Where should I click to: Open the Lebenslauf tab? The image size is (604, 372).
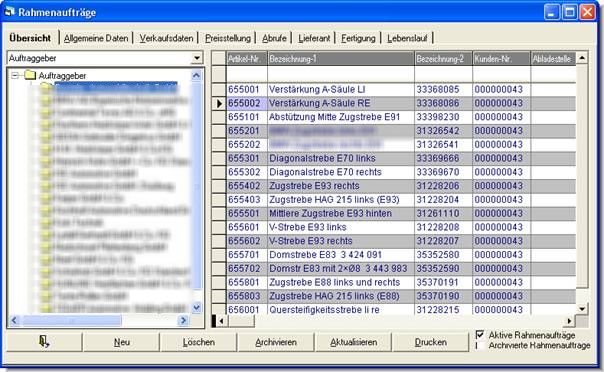[407, 38]
